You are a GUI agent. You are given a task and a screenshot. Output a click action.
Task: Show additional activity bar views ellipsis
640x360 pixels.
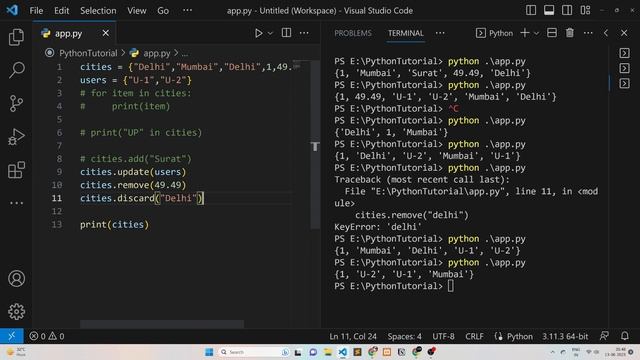(16, 203)
